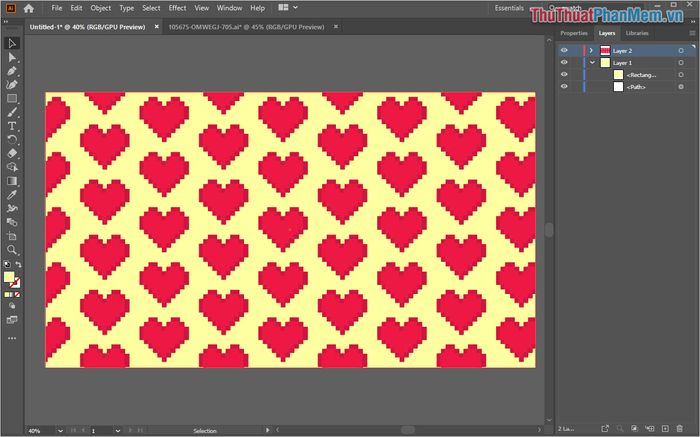This screenshot has height=437, width=700.
Task: Create new layer from panel footer
Action: coord(665,429)
